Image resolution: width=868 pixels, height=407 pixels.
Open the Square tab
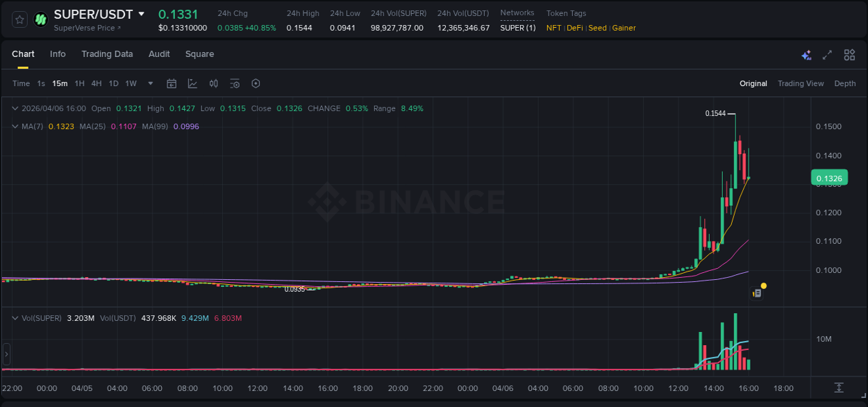[x=199, y=54]
